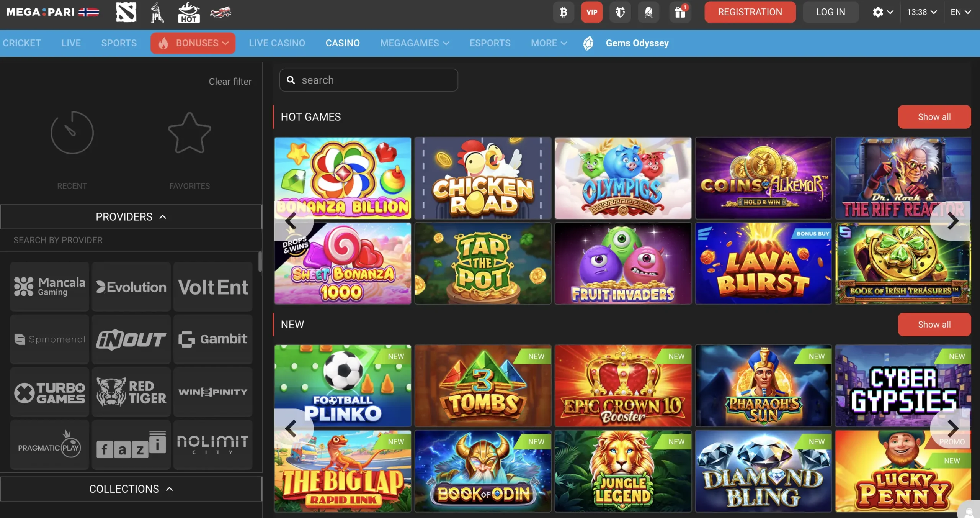Expand the Megagames dropdown menu
Screen dimensions: 980x518
pyautogui.click(x=415, y=43)
